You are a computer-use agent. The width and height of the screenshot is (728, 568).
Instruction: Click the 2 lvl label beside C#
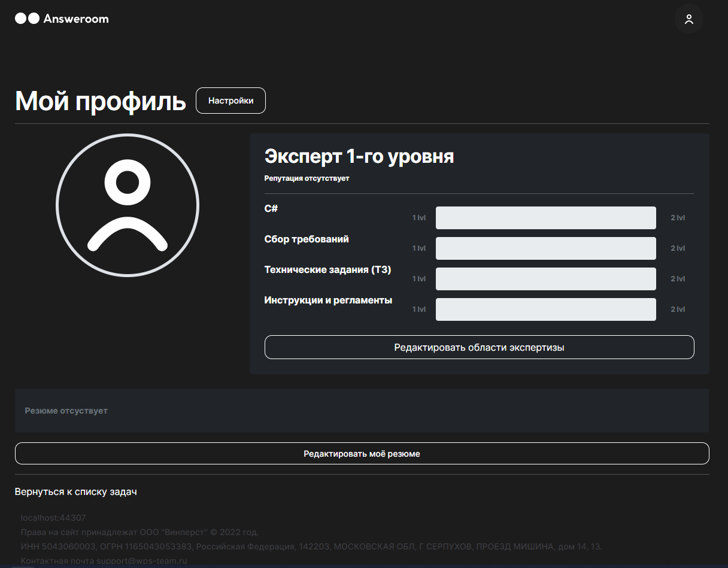pyautogui.click(x=678, y=218)
